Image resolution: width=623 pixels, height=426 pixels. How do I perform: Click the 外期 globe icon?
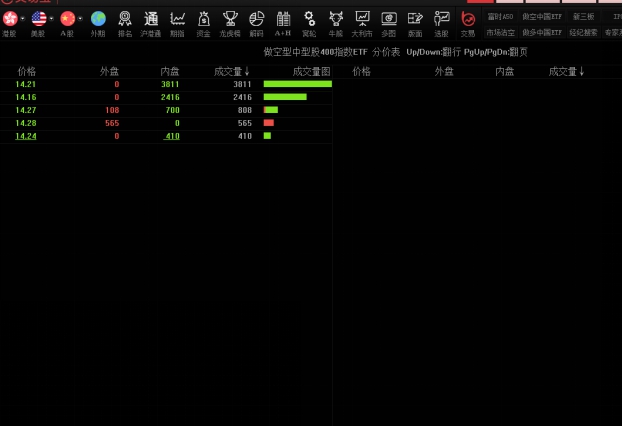[97, 20]
